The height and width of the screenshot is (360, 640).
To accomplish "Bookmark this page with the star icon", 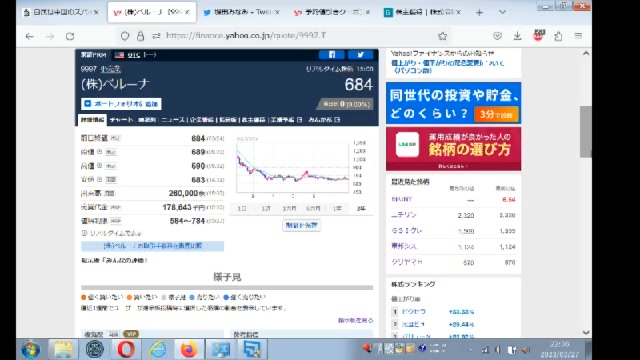I will [442, 36].
